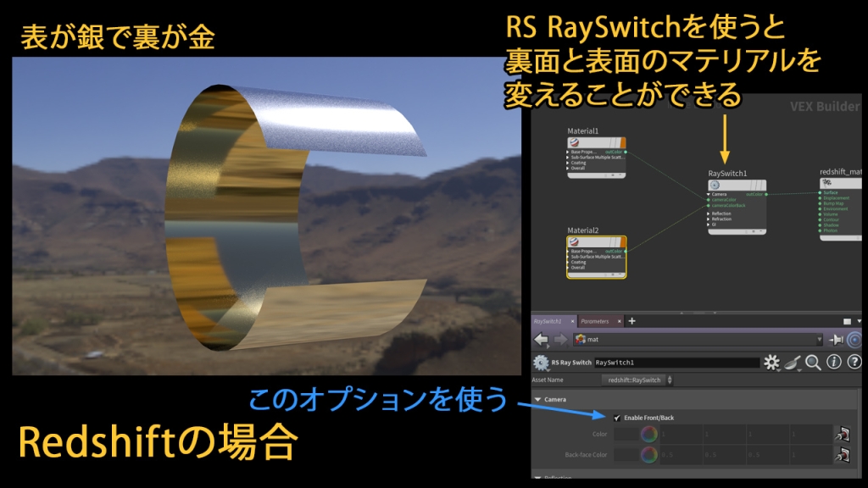Switch to the Parameters tab

click(x=596, y=322)
